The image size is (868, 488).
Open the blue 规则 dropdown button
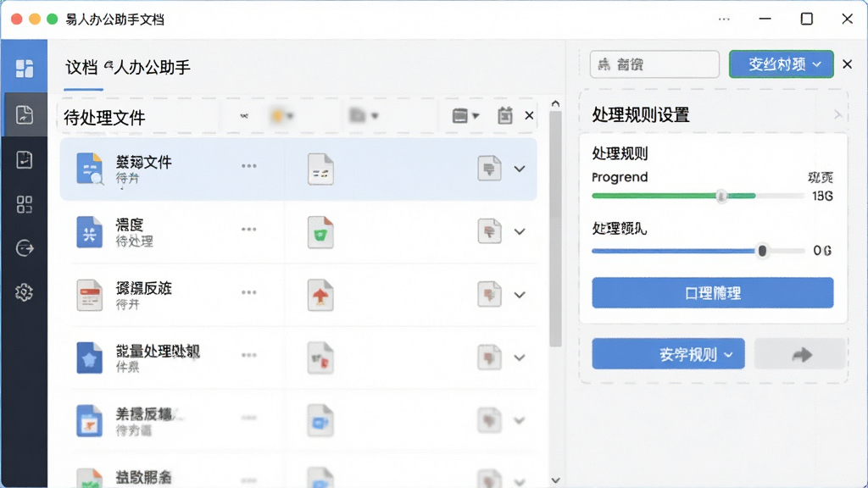coord(668,354)
